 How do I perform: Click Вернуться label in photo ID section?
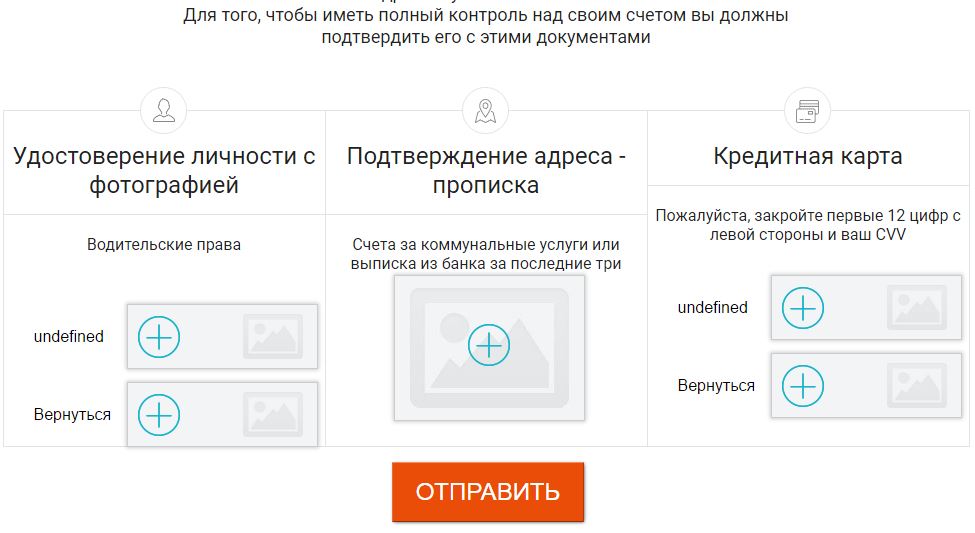click(x=72, y=415)
